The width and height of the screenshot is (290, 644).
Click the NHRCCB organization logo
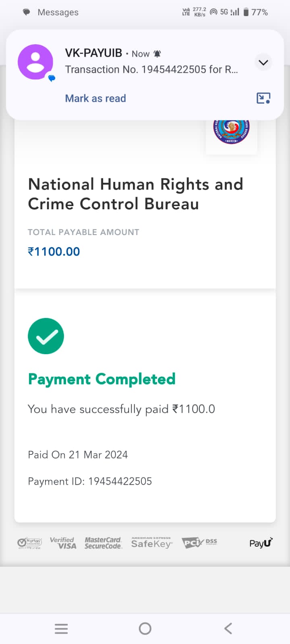point(231,132)
